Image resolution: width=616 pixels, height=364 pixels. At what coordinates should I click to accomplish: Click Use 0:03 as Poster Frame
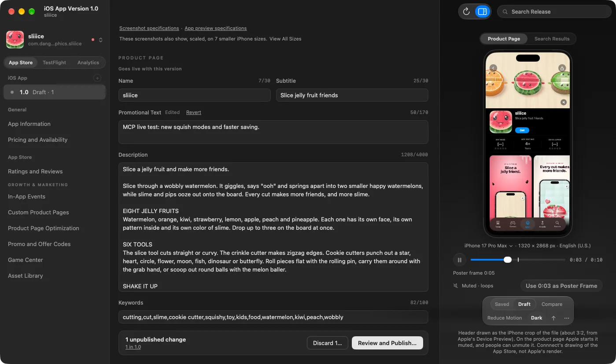click(561, 286)
